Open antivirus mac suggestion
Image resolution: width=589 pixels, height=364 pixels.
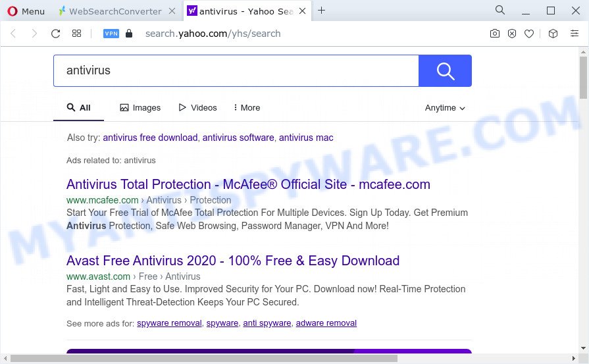(x=306, y=138)
